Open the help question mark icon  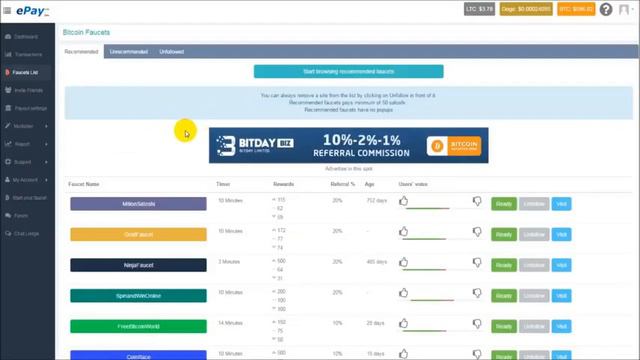pos(606,9)
